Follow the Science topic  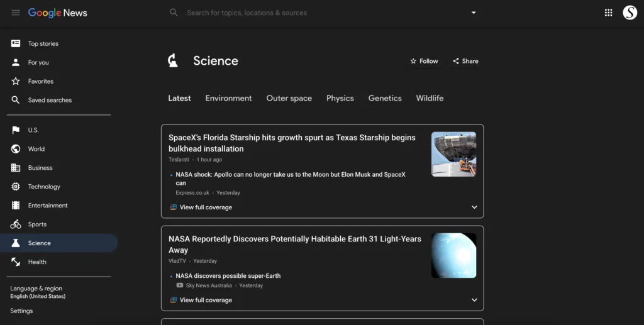pyautogui.click(x=425, y=61)
